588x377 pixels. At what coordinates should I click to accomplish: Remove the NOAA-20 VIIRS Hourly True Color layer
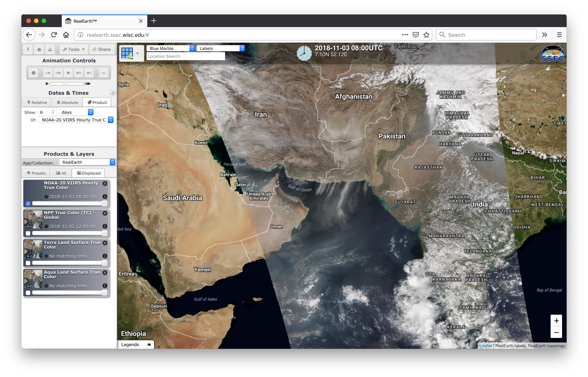(105, 183)
